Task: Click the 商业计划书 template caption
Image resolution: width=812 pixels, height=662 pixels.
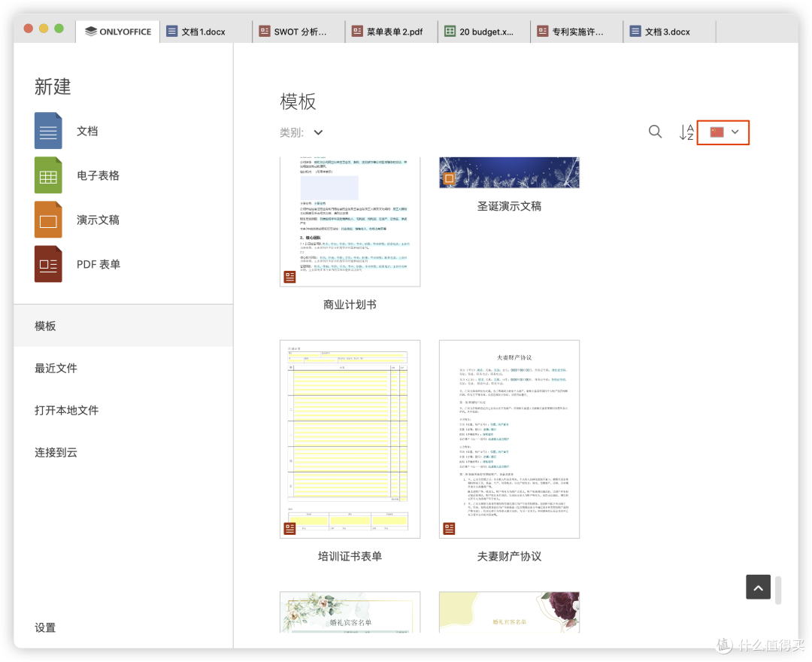Action: click(350, 305)
